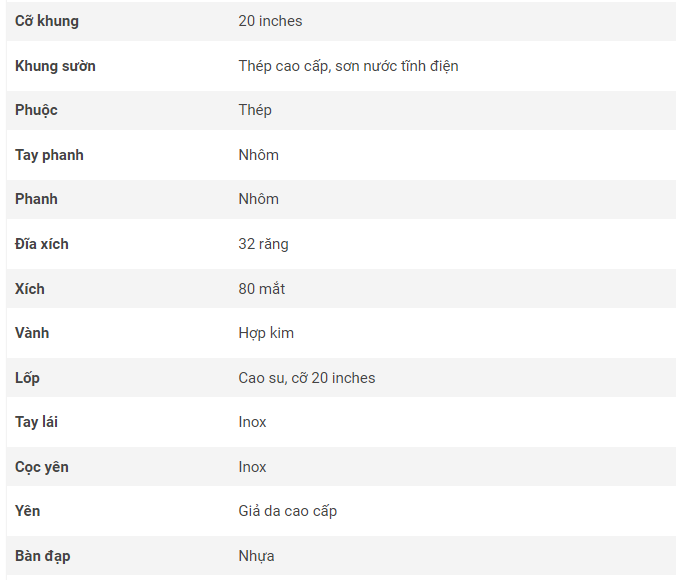
Task: Click the "Xích" row label
Action: [x=30, y=289]
